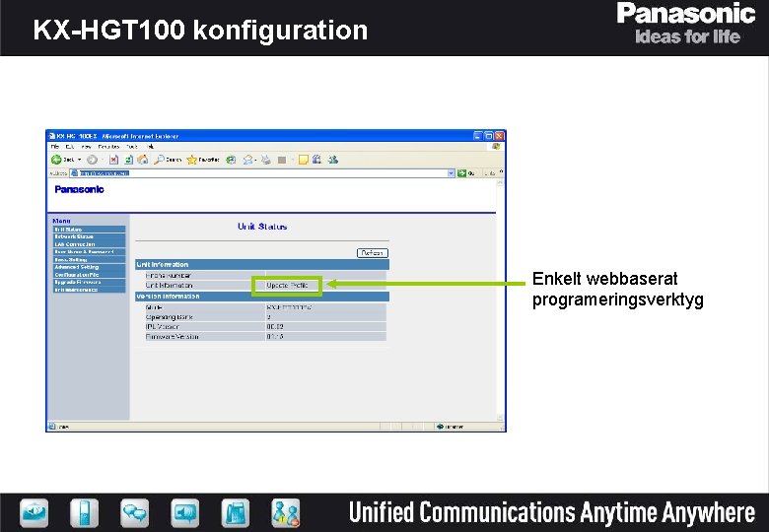Click the IPL Version row label
The height and width of the screenshot is (532, 769).
click(x=163, y=327)
